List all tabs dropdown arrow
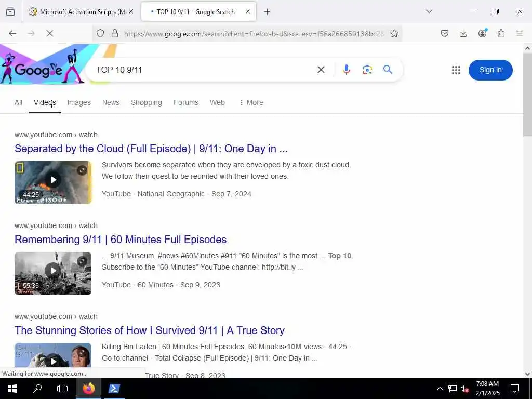Image resolution: width=532 pixels, height=399 pixels. coord(429,11)
